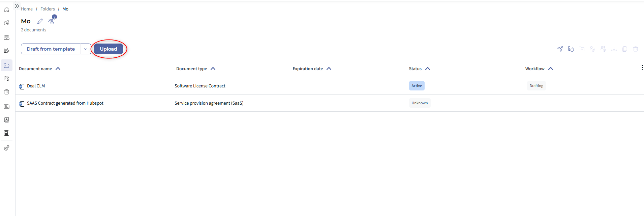Image resolution: width=644 pixels, height=216 pixels.
Task: Open the shared folders sidebar icon
Action: click(x=6, y=79)
